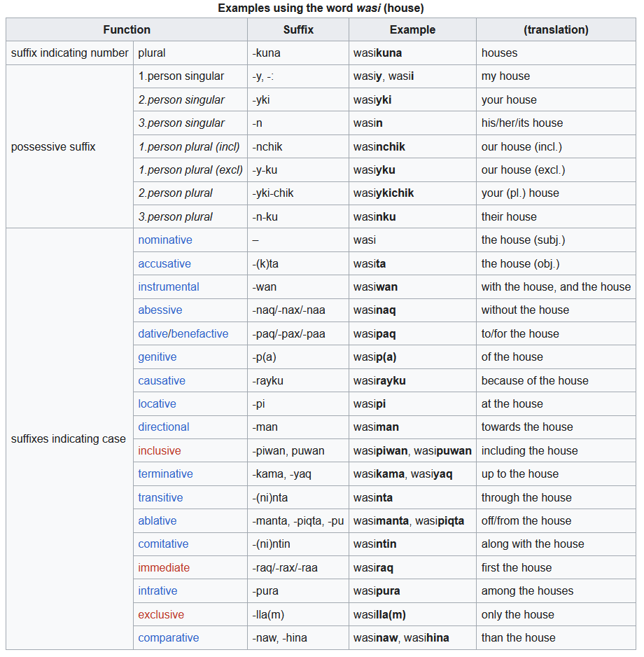644x657 pixels.
Task: Click the red inclusive link
Action: point(160,451)
